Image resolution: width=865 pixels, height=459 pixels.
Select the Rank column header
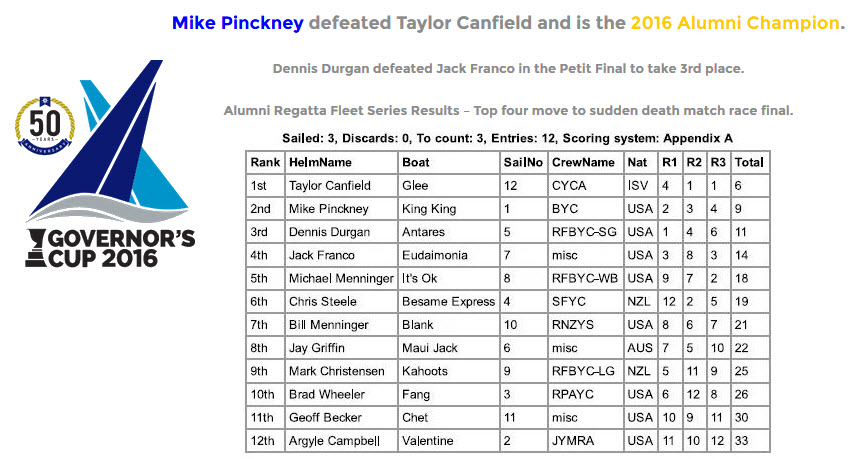pyautogui.click(x=265, y=161)
